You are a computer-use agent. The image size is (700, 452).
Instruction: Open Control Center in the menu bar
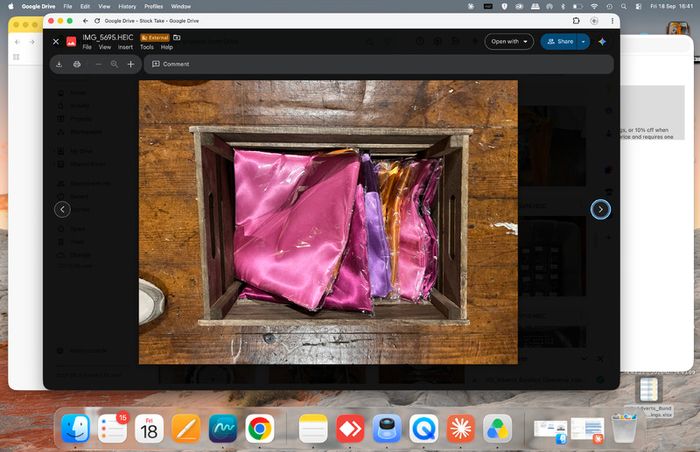[x=638, y=6]
